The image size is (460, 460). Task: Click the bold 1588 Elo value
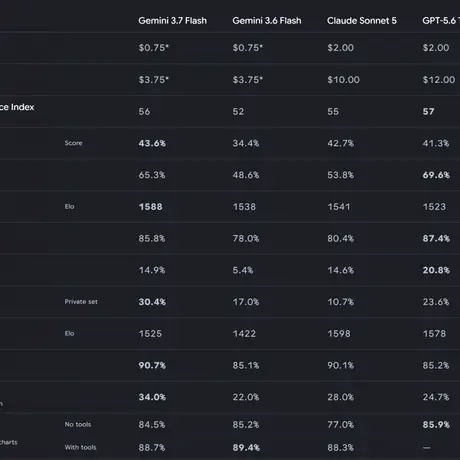150,207
